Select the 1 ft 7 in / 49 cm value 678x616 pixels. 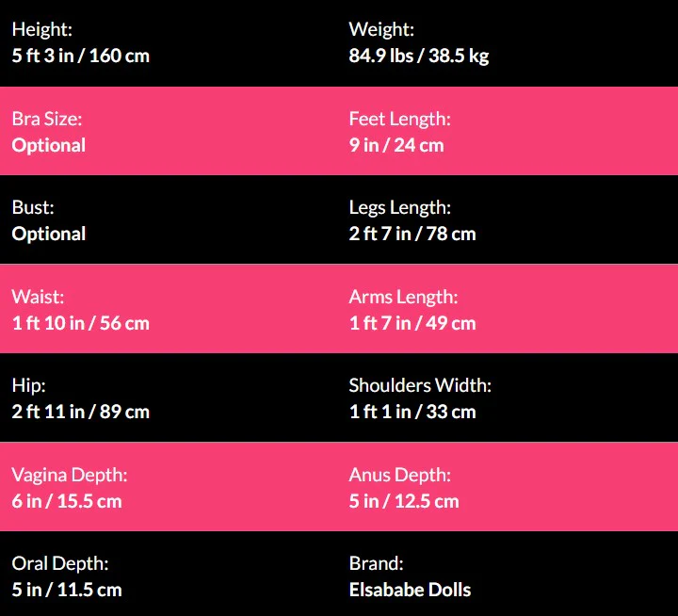coord(412,323)
